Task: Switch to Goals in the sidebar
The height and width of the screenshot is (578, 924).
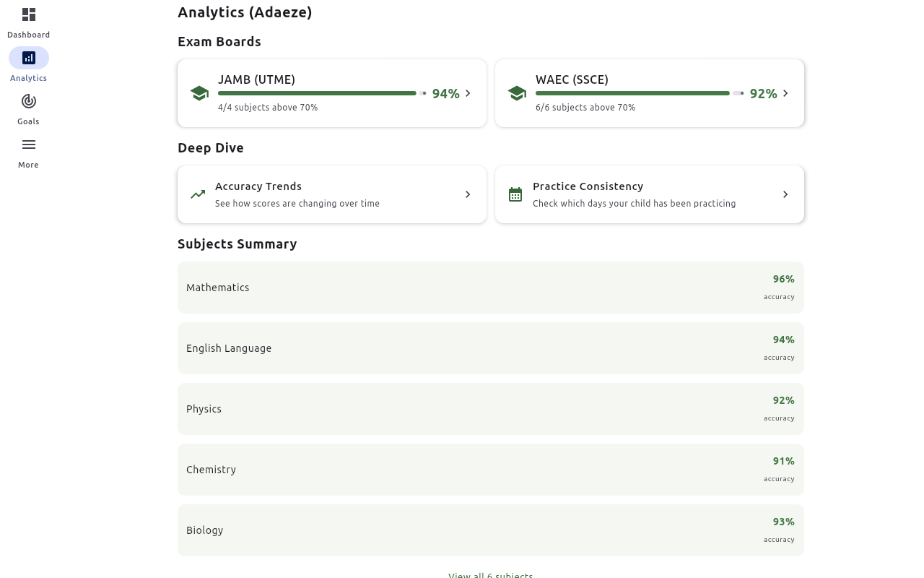Action: tap(29, 110)
